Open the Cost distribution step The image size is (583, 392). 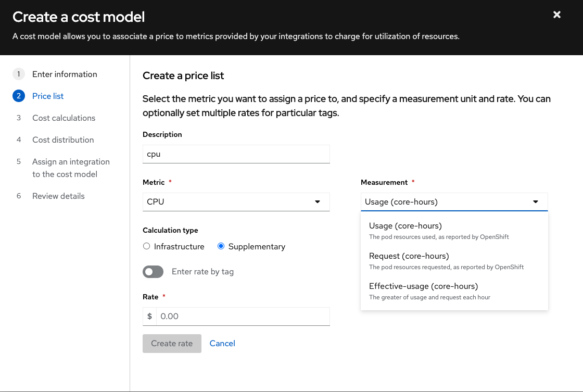point(63,140)
